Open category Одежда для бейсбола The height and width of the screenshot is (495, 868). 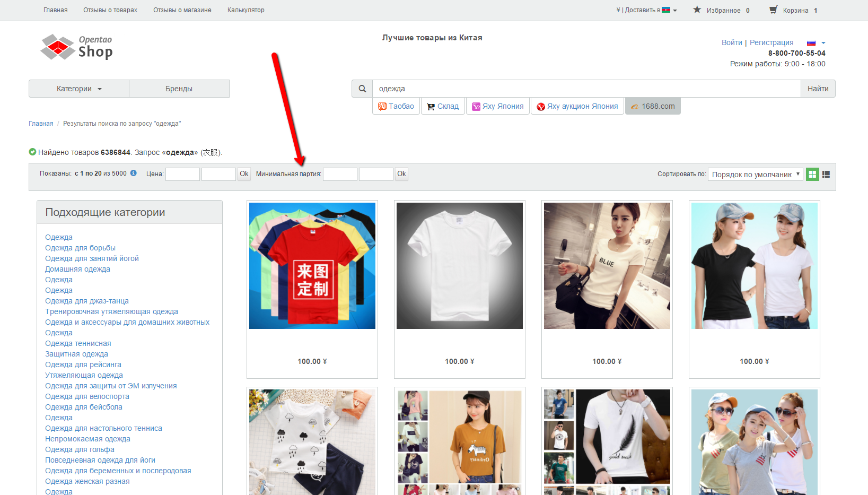tap(84, 407)
